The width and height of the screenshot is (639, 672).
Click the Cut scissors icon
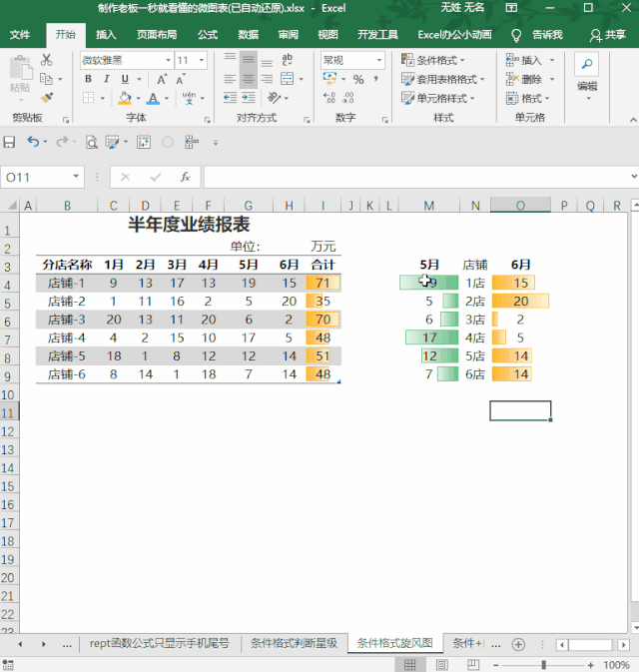click(x=46, y=60)
